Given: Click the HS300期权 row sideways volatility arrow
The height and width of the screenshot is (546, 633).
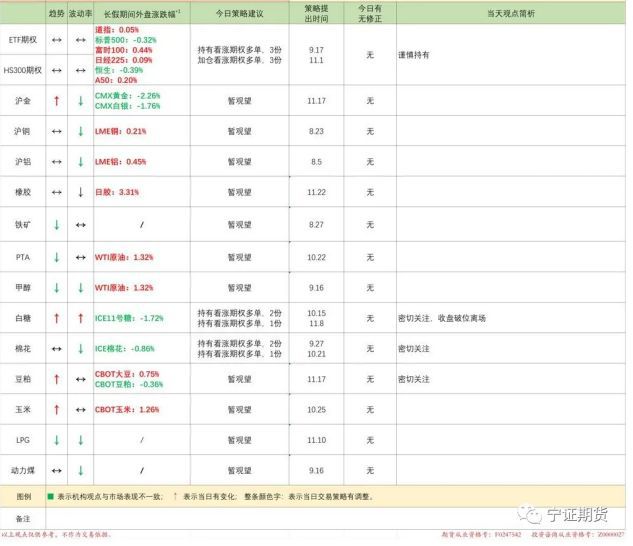Looking at the screenshot, I should click(x=81, y=70).
